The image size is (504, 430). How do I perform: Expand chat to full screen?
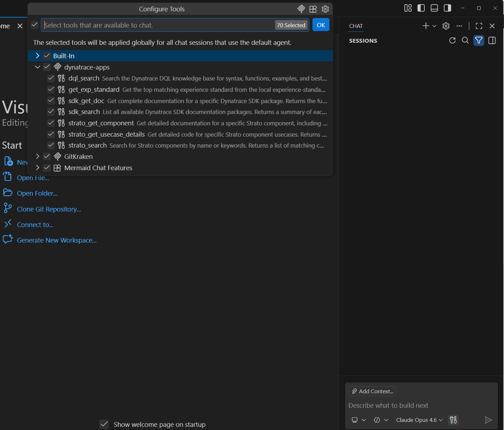479,26
